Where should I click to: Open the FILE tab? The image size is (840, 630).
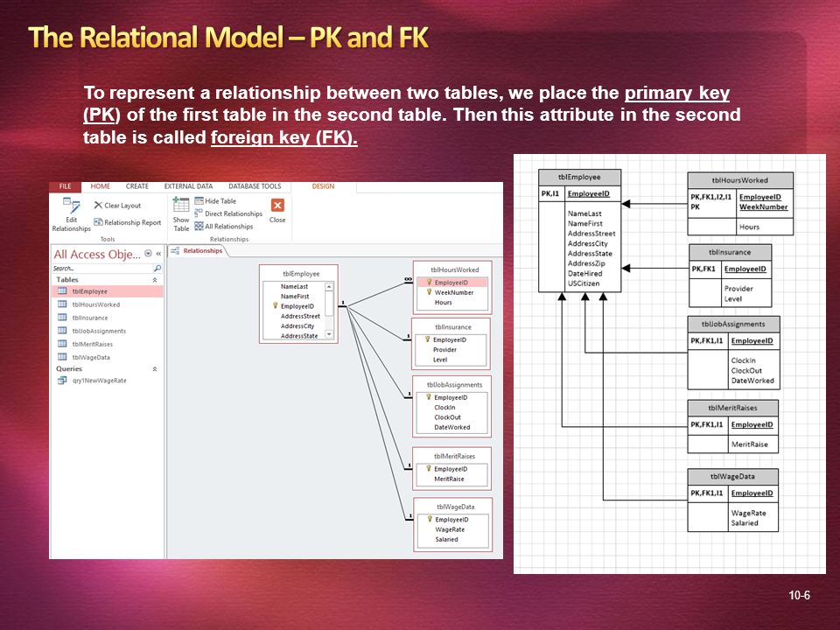coord(66,186)
